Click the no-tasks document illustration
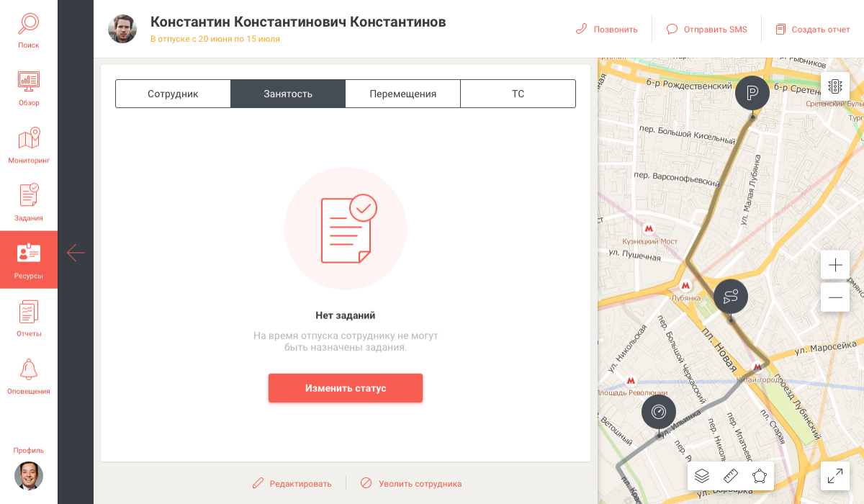The height and width of the screenshot is (504, 864). (346, 228)
